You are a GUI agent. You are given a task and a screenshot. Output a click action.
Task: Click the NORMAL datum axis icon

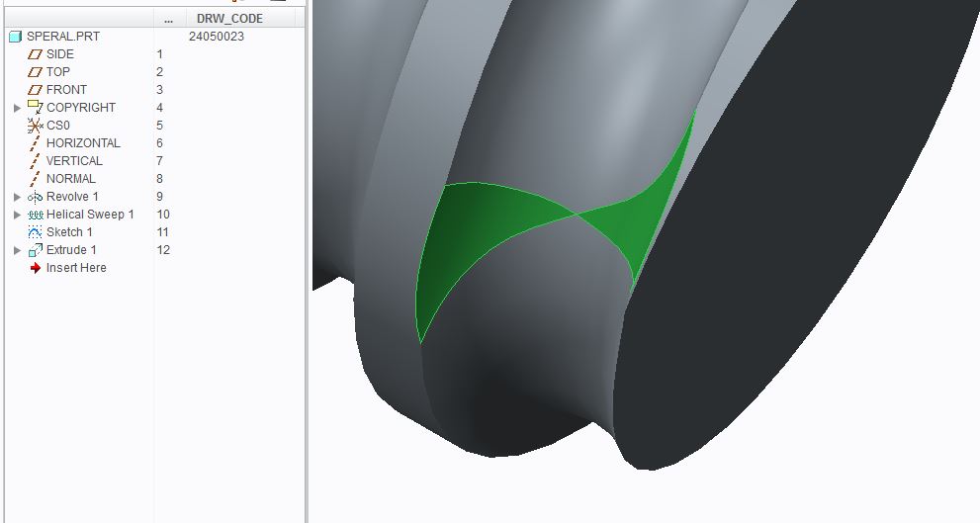35,179
